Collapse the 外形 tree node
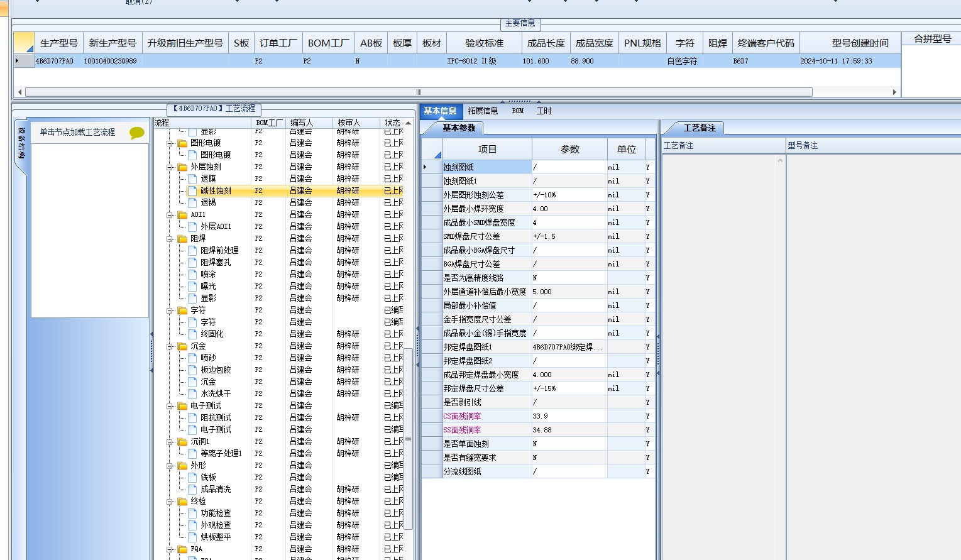Image resolution: width=961 pixels, height=560 pixels. click(x=170, y=466)
